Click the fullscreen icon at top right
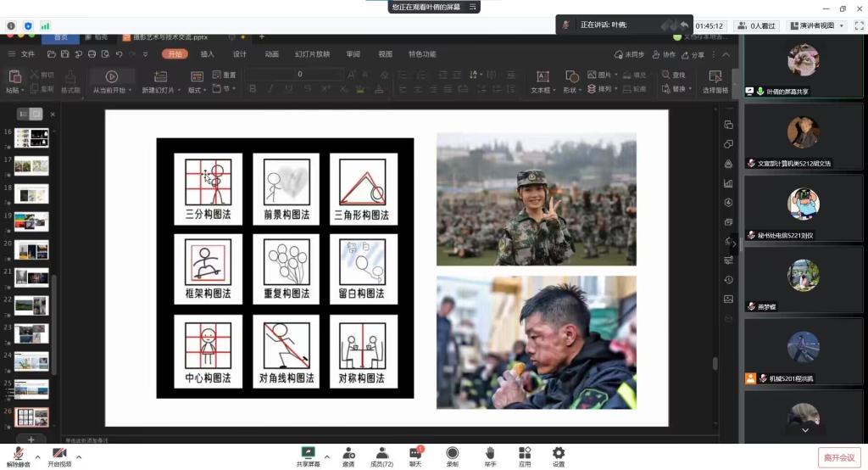 click(x=859, y=25)
